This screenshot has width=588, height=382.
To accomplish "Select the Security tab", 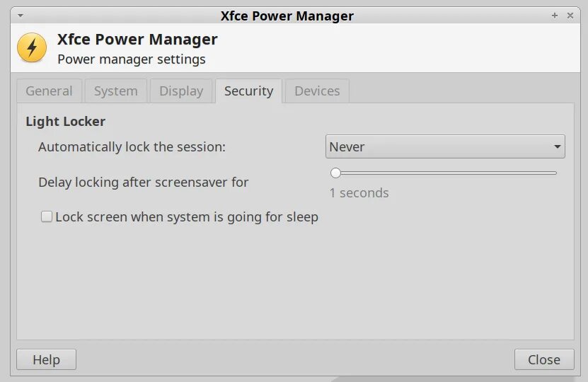I will coord(248,91).
